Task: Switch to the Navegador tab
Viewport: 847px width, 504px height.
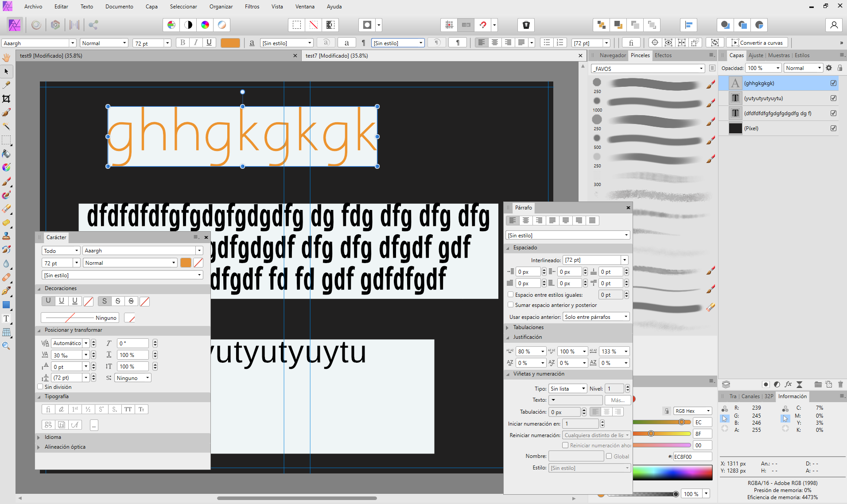Action: click(x=613, y=55)
